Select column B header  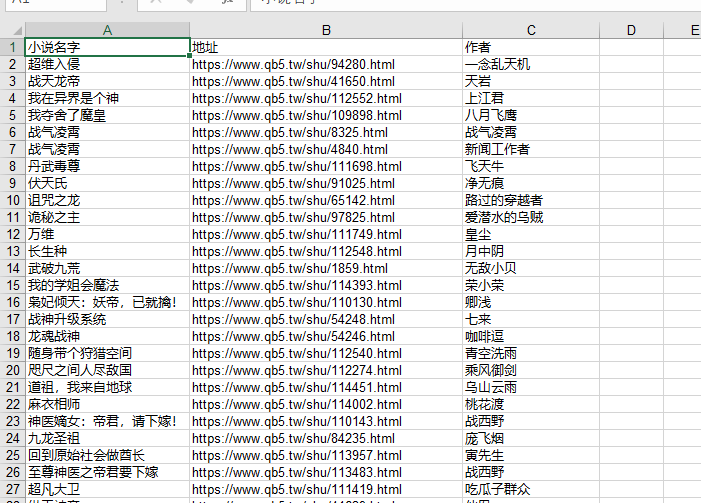326,30
